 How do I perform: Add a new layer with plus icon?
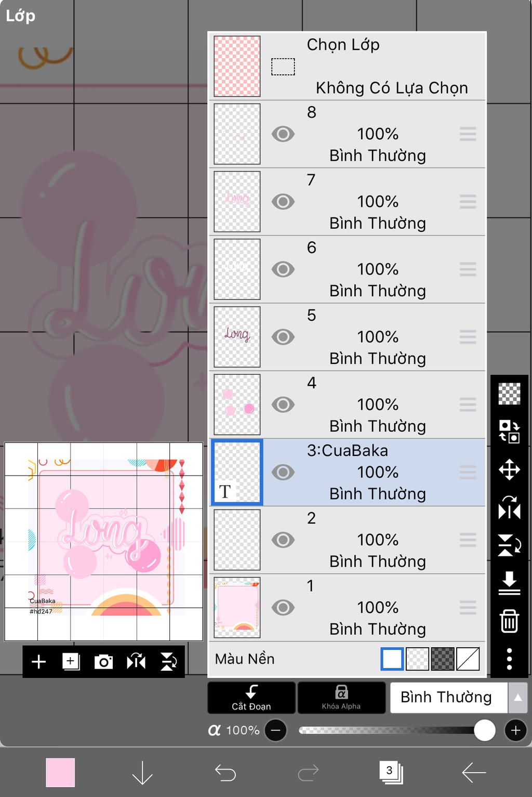[39, 661]
